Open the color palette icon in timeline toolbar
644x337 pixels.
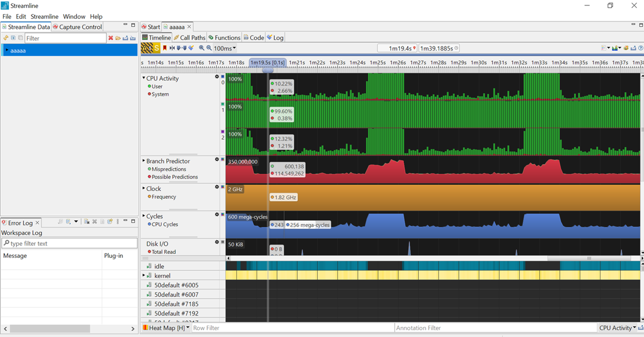click(626, 48)
